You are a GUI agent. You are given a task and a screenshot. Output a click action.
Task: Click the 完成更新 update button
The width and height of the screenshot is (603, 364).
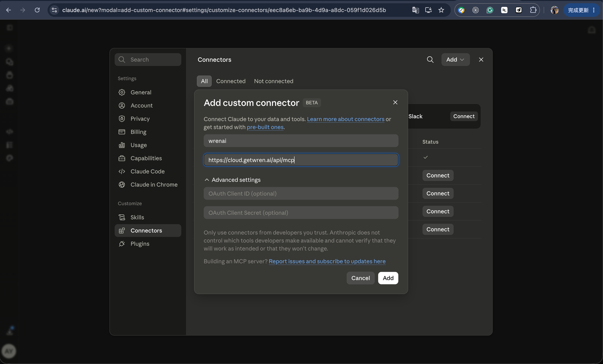point(578,10)
